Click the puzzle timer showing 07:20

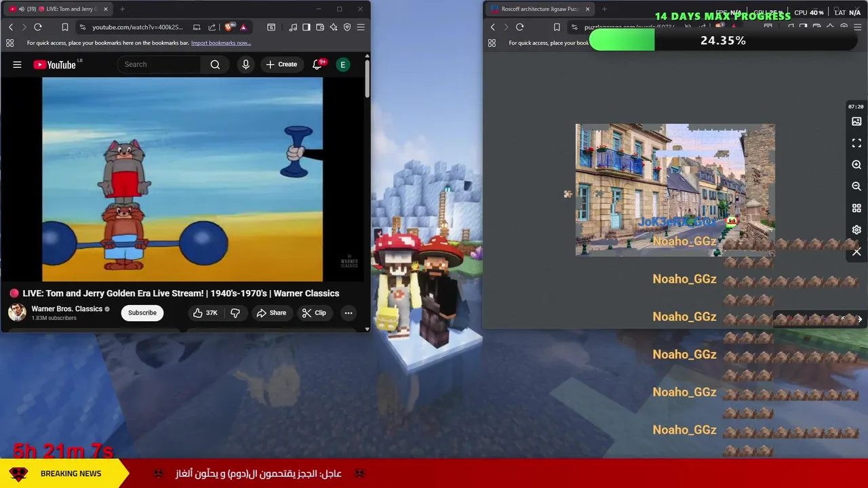(x=856, y=106)
